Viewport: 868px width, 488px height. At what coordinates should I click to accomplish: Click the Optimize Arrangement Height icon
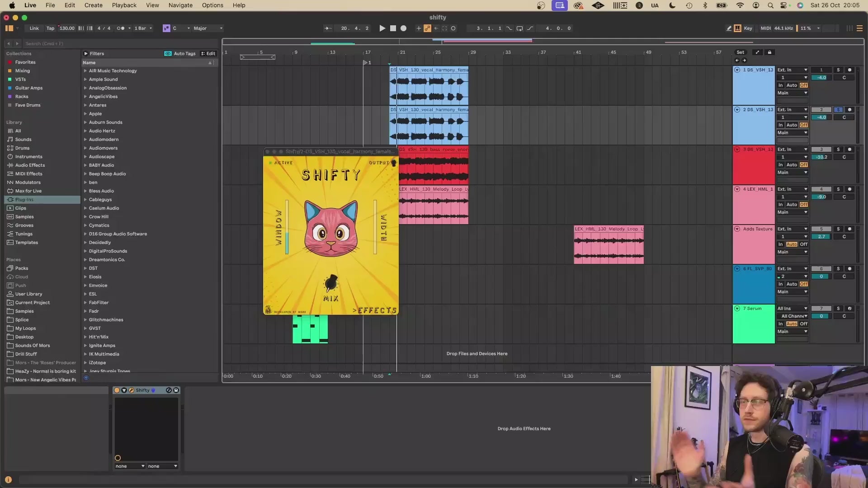(x=758, y=52)
